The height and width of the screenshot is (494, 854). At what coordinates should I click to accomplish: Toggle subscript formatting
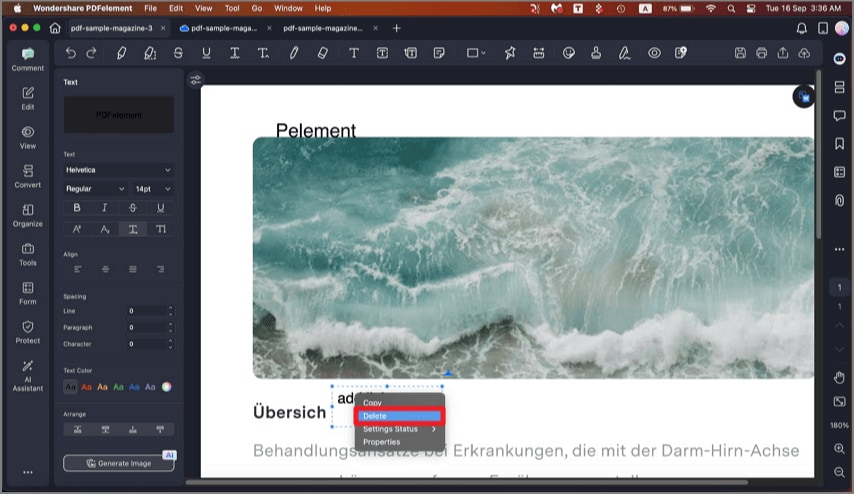coord(105,229)
